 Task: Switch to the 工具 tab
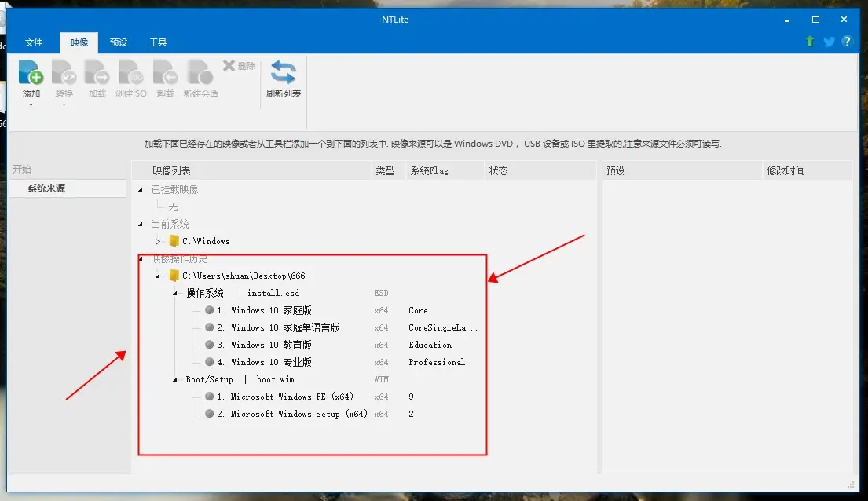click(158, 42)
